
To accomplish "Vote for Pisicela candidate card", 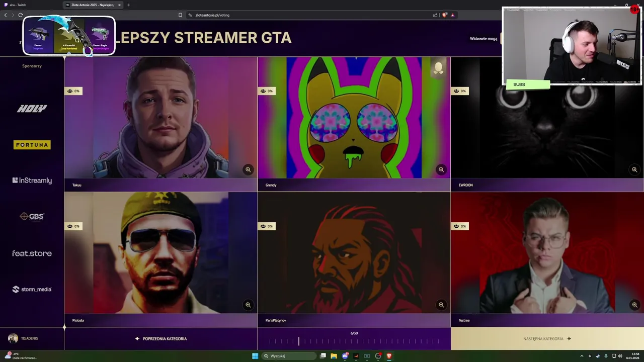I will (161, 259).
